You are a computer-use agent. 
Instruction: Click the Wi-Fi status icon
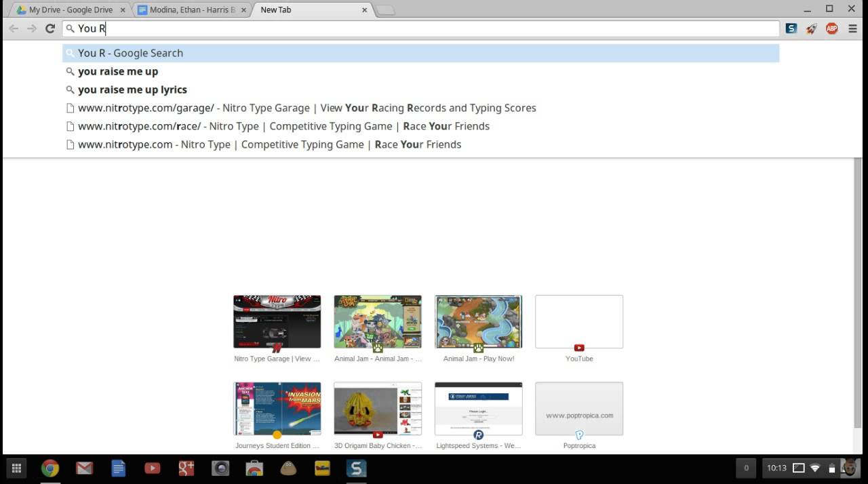pyautogui.click(x=815, y=468)
